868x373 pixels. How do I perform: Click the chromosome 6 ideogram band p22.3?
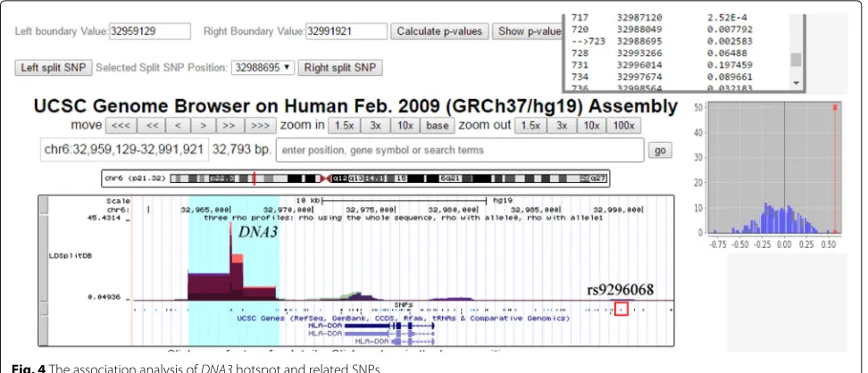click(222, 178)
